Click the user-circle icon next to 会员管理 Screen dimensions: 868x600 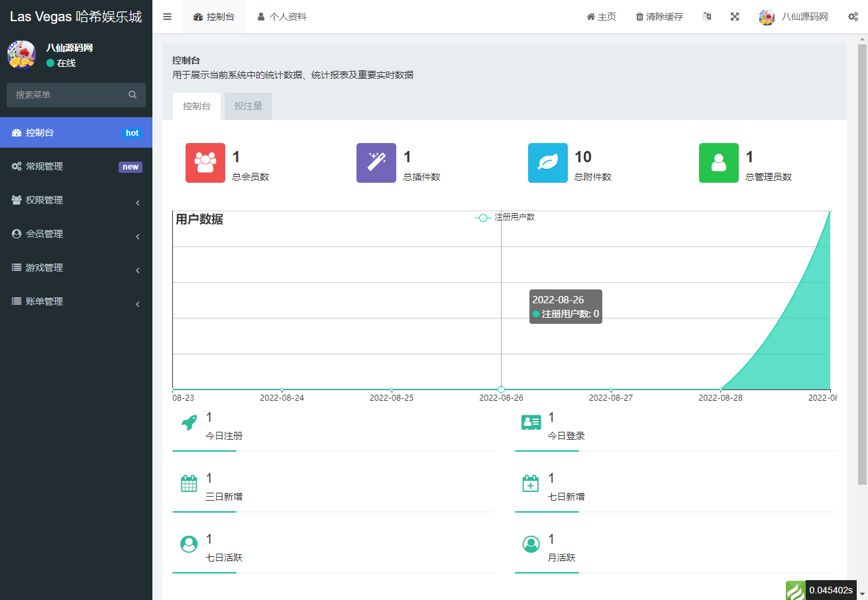coord(17,234)
